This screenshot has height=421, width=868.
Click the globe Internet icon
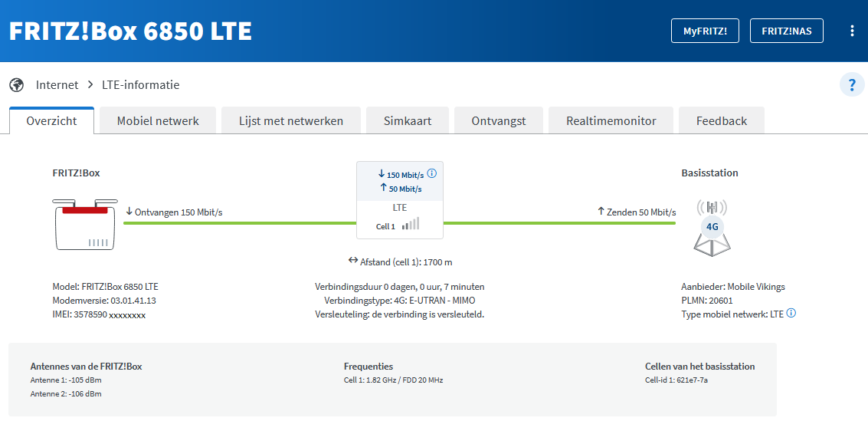point(17,85)
